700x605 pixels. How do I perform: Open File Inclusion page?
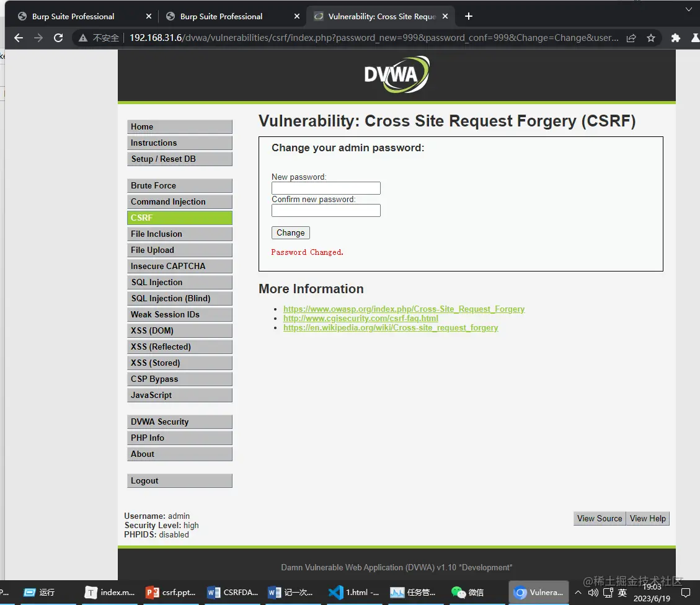[x=179, y=234]
